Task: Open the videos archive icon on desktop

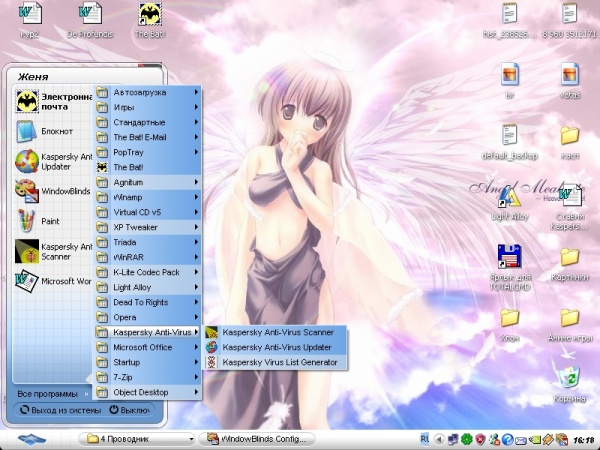Action: (570, 74)
